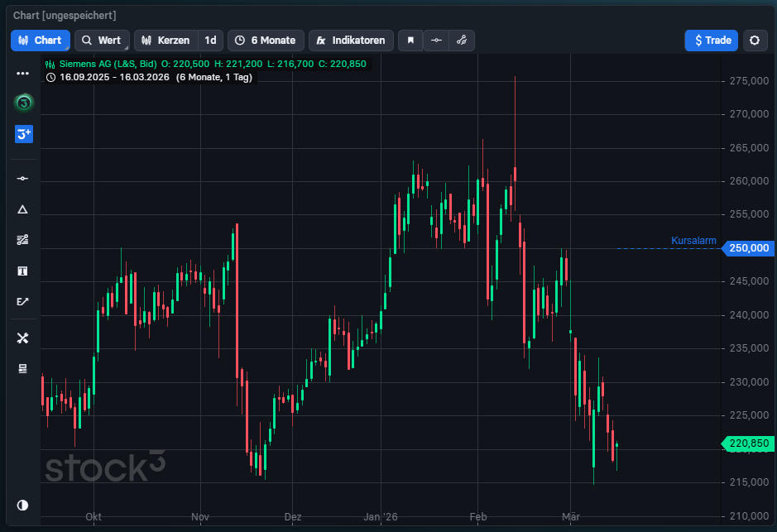Open the Kerzen chart type dropdown

coord(165,41)
